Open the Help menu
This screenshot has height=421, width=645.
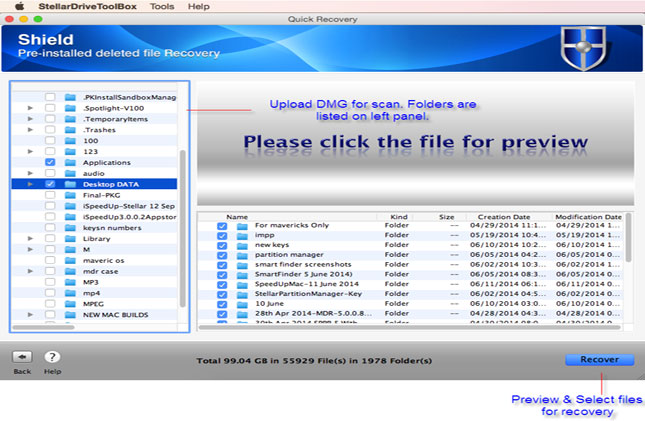(198, 7)
